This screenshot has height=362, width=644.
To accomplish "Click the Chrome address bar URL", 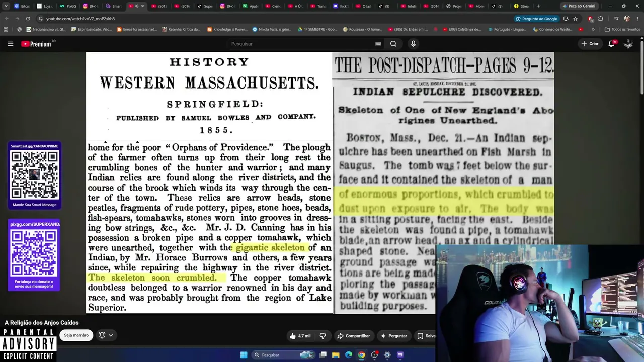I will coord(80,19).
